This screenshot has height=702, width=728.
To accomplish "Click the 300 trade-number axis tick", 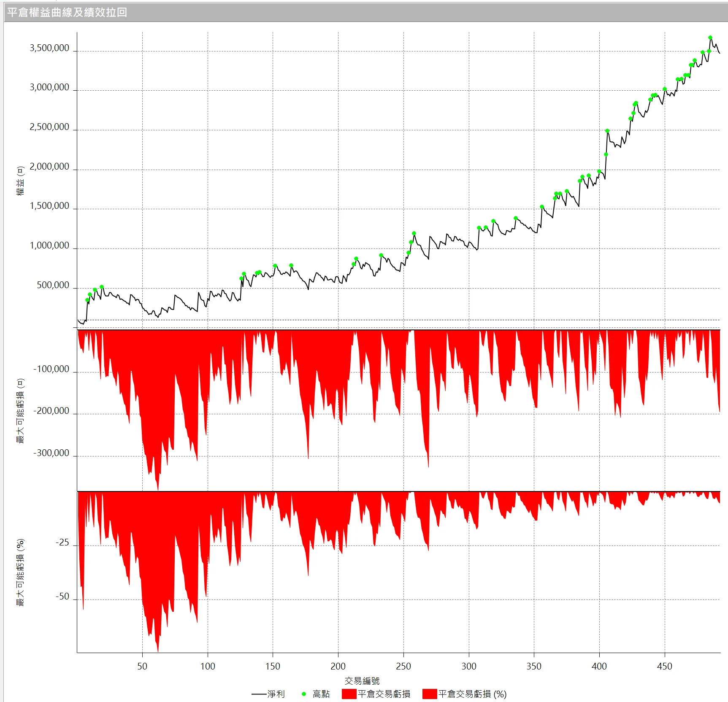I will coord(469,666).
